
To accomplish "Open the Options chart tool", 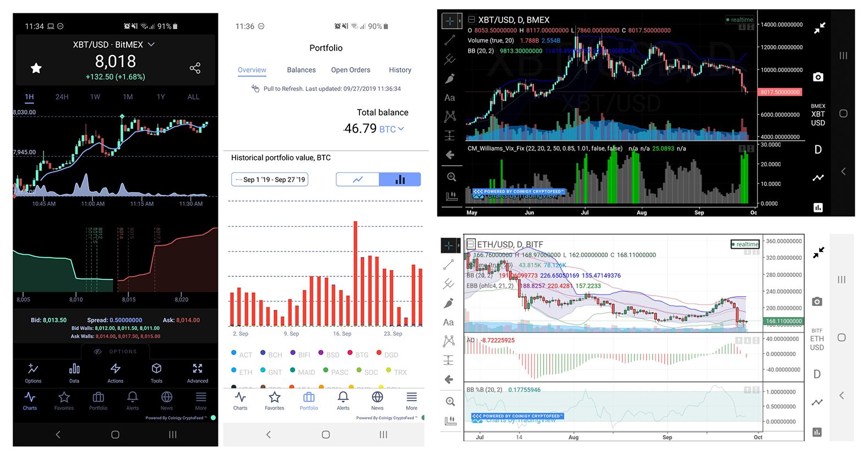I will pyautogui.click(x=33, y=373).
